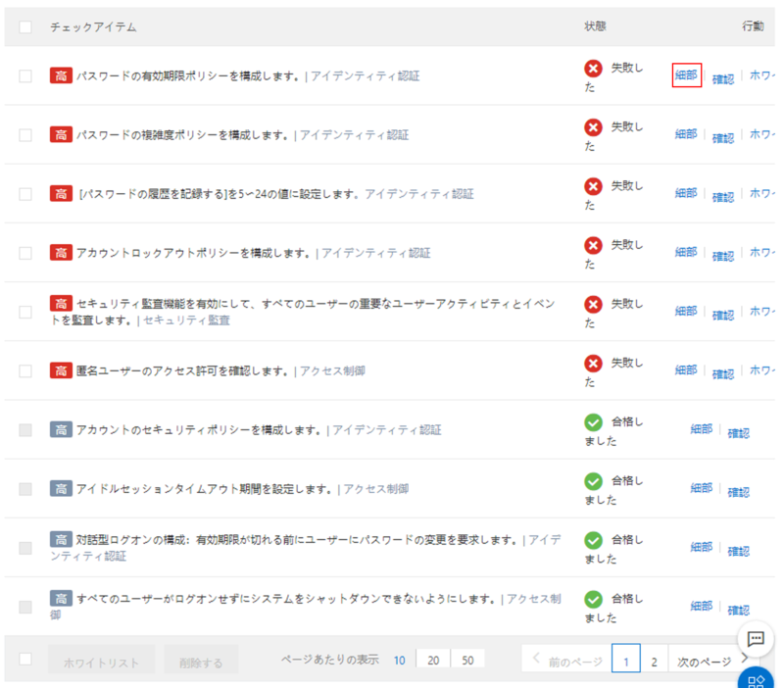Screen dimensions: 784x688
Task: Show 20 items per page
Action: [433, 660]
